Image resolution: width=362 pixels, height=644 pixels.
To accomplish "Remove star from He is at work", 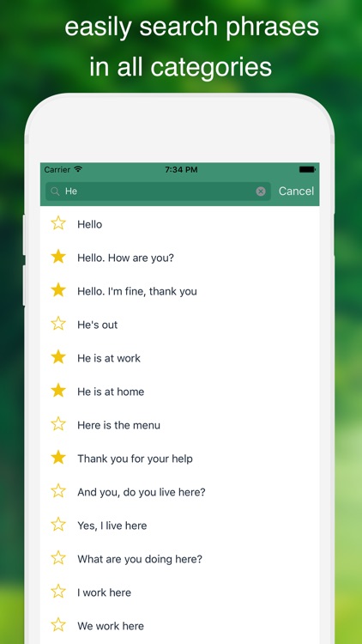I will [x=58, y=357].
